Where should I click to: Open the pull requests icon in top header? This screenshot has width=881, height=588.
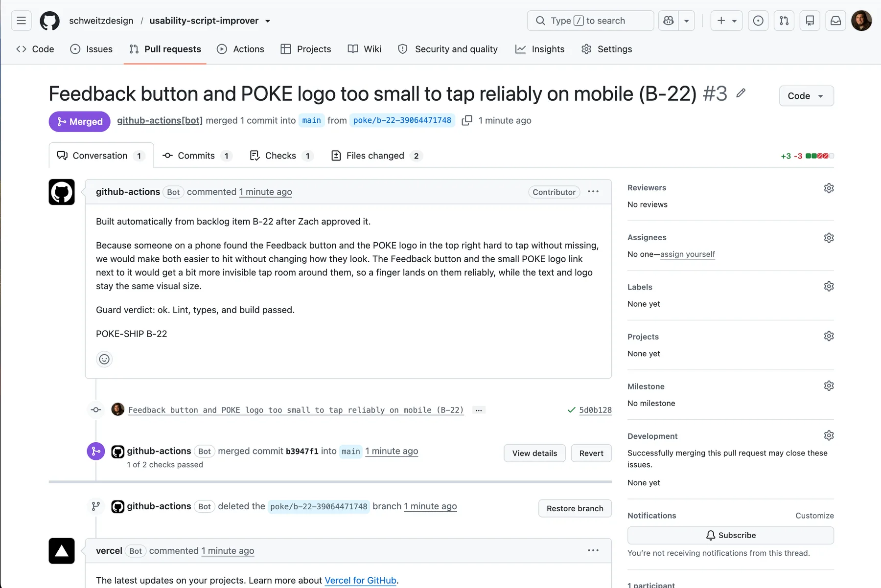[784, 21]
